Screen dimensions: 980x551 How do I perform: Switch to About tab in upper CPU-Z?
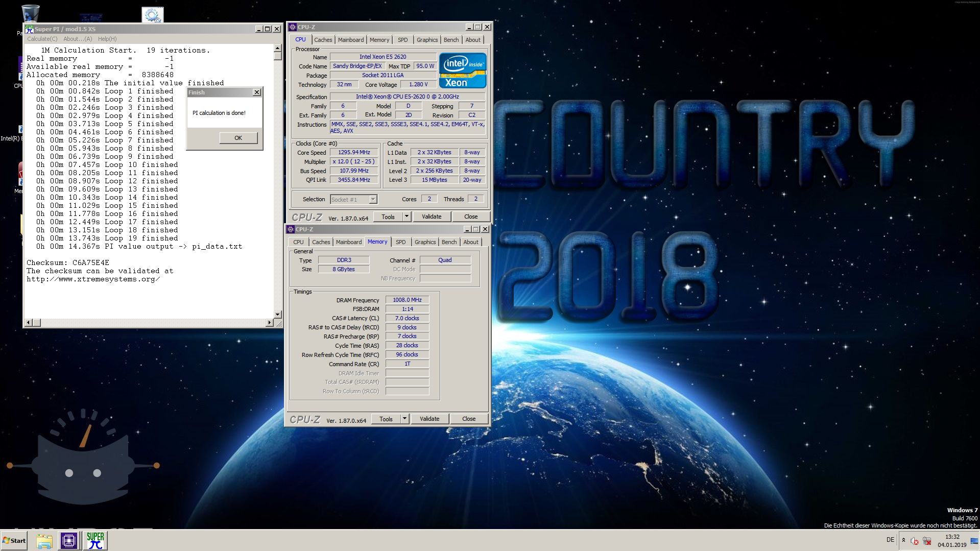tap(473, 40)
